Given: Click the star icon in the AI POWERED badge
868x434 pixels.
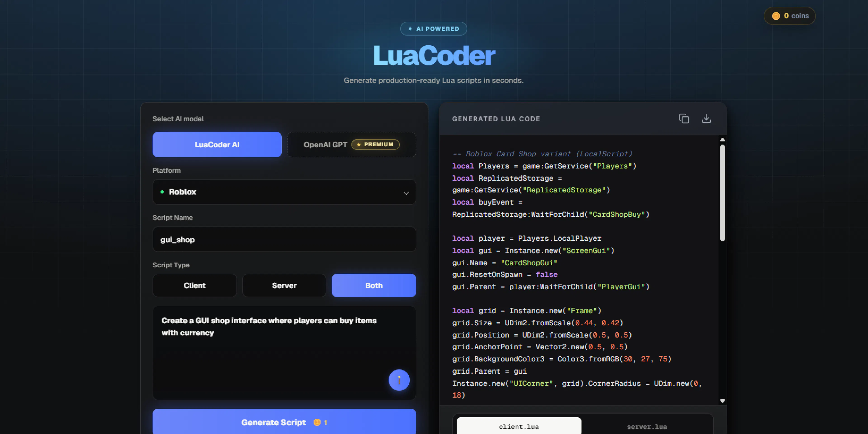Looking at the screenshot, I should pyautogui.click(x=410, y=29).
